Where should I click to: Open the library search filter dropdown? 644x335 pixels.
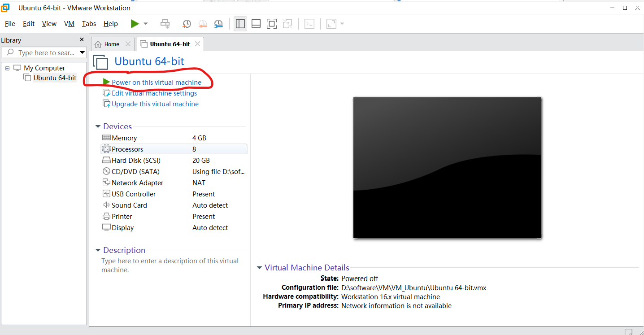tap(82, 52)
